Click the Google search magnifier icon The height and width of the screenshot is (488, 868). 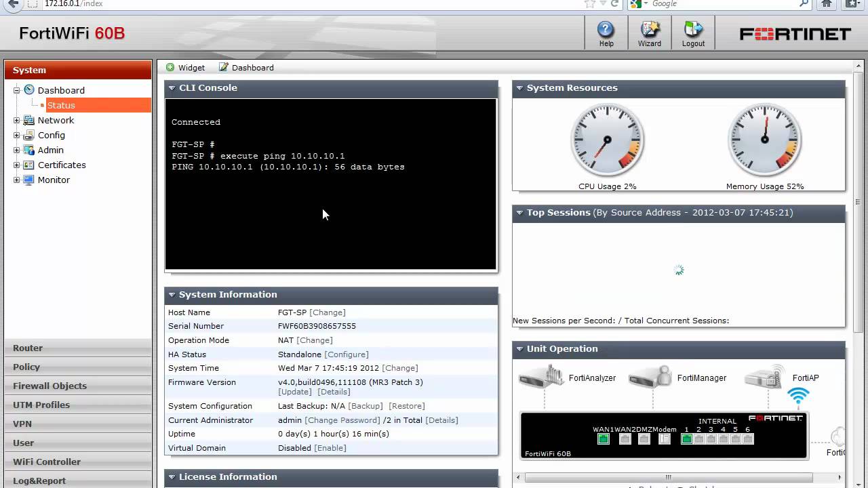tap(804, 3)
